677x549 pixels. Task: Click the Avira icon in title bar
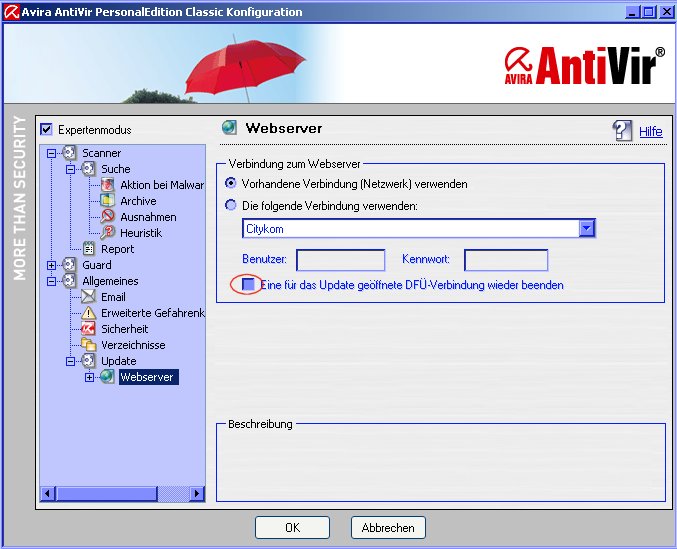click(x=11, y=12)
